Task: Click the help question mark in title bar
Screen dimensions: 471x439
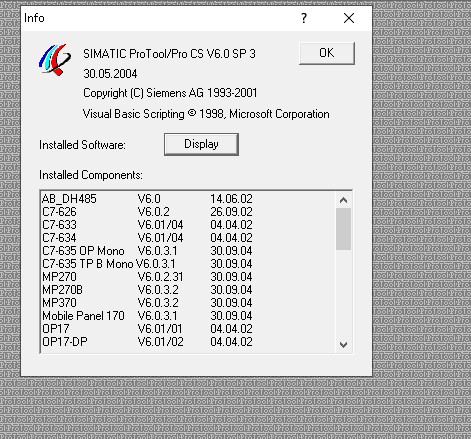Action: (x=304, y=18)
